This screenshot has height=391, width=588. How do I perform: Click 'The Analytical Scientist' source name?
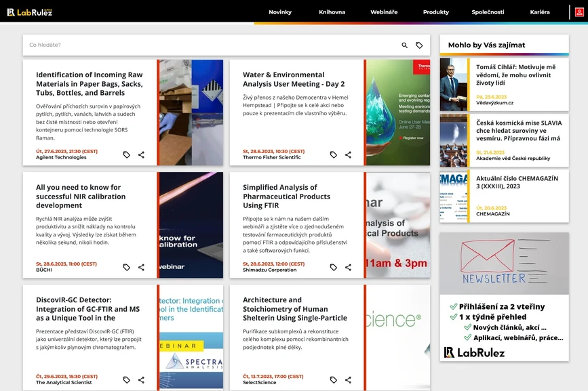tap(64, 382)
